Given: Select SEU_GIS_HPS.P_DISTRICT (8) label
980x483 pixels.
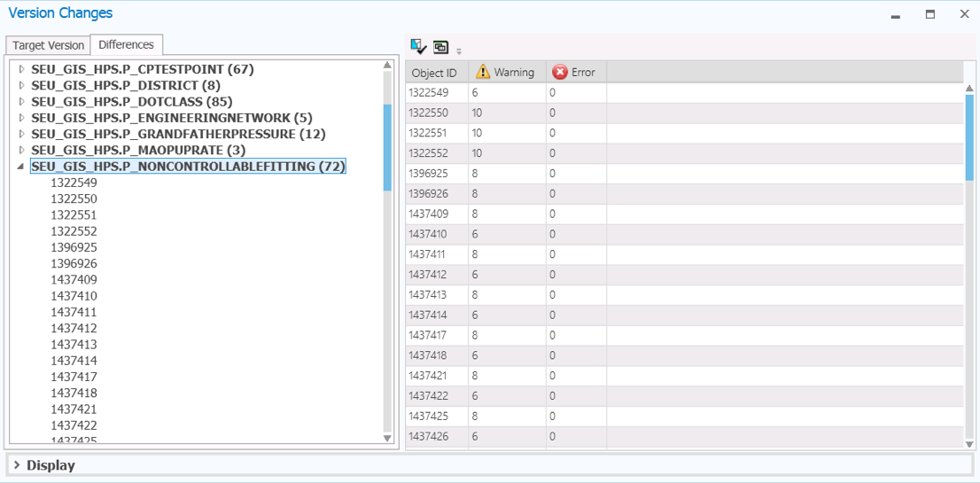Looking at the screenshot, I should (126, 85).
